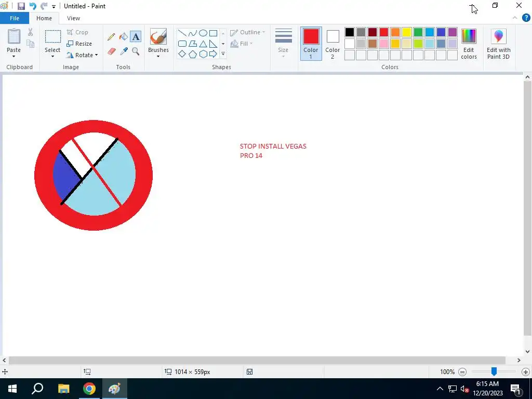Open File Explorer from taskbar

click(63, 389)
